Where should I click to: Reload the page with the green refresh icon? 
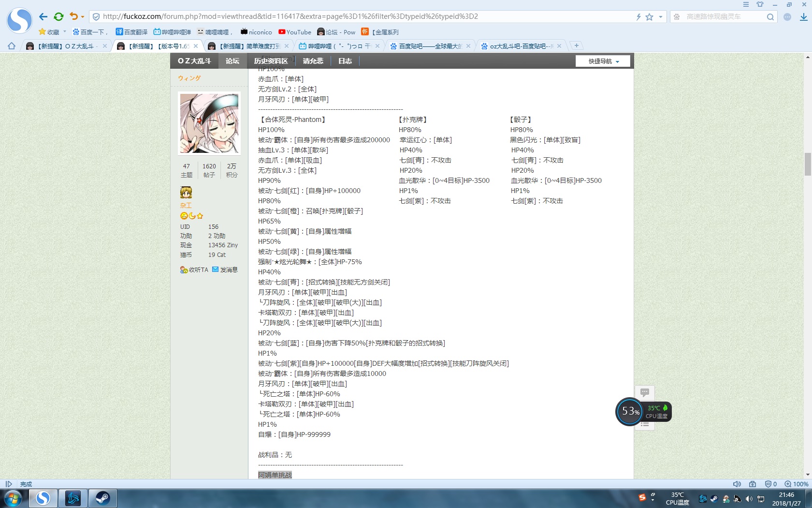point(58,16)
